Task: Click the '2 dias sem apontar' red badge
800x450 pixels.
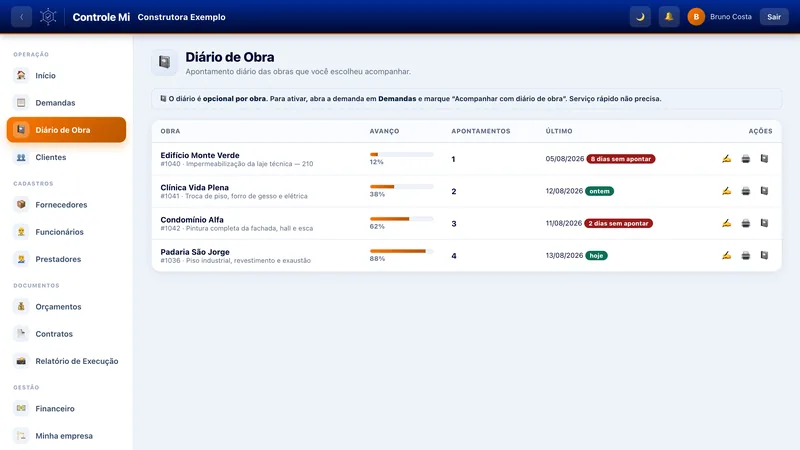Action: 618,223
